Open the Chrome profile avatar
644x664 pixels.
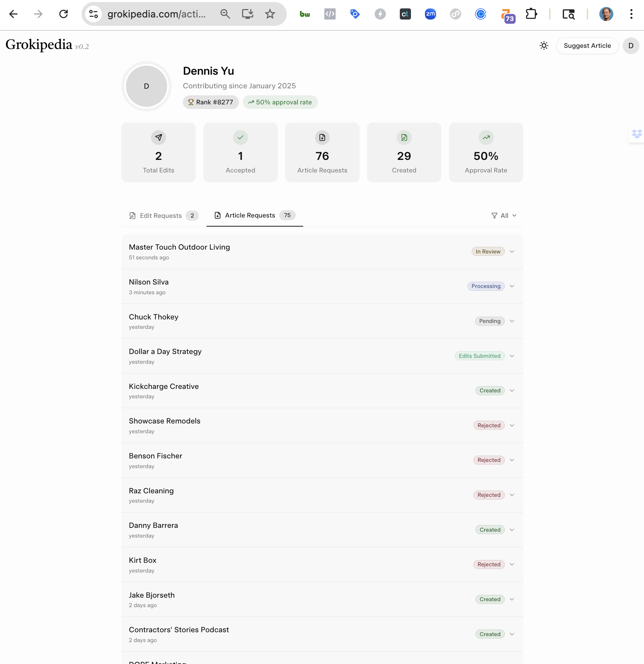click(x=606, y=14)
